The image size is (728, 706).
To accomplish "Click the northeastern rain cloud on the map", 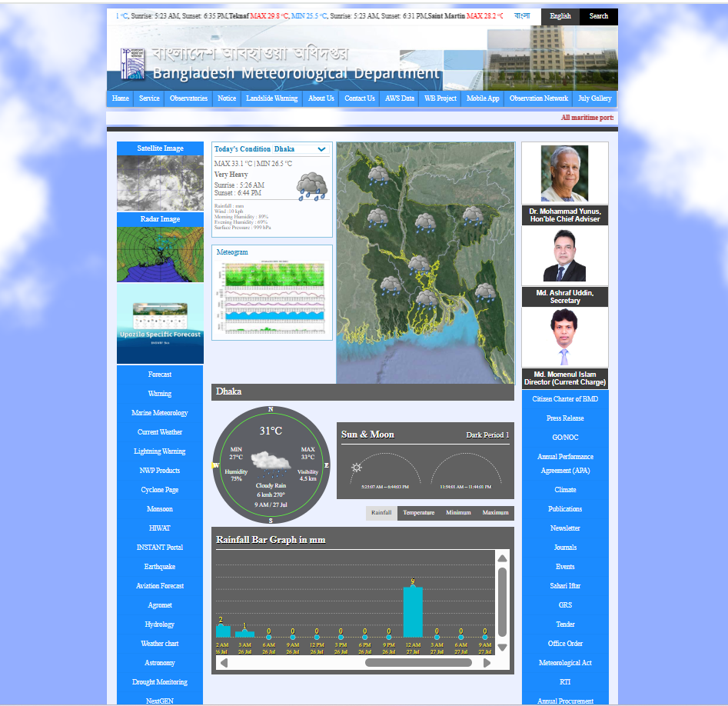I will tap(473, 216).
